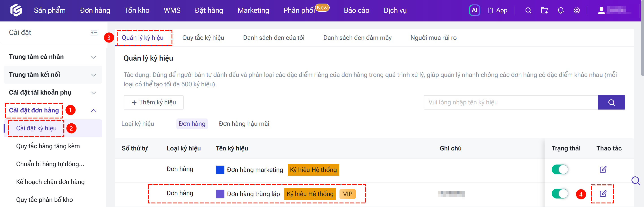The image size is (644, 207).
Task: Open the Đặt hàng menu
Action: point(209,11)
